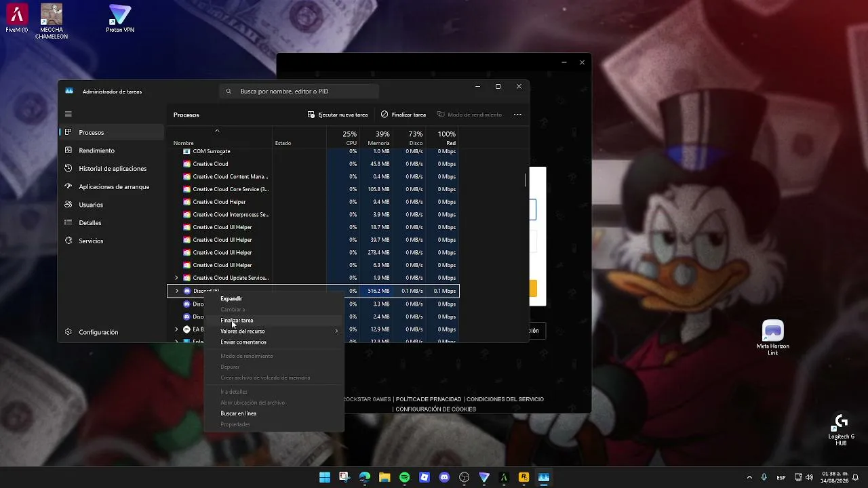Go to Historial de aplicaciones in the sidebar
This screenshot has width=868, height=488.
tap(112, 169)
